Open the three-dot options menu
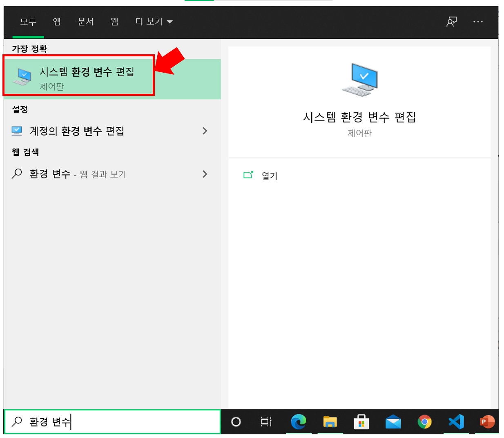Viewport: 504px width, 438px height. click(478, 22)
